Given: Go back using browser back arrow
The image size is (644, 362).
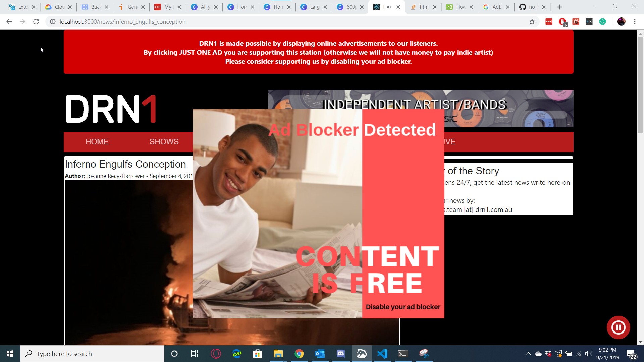Looking at the screenshot, I should (9, 22).
